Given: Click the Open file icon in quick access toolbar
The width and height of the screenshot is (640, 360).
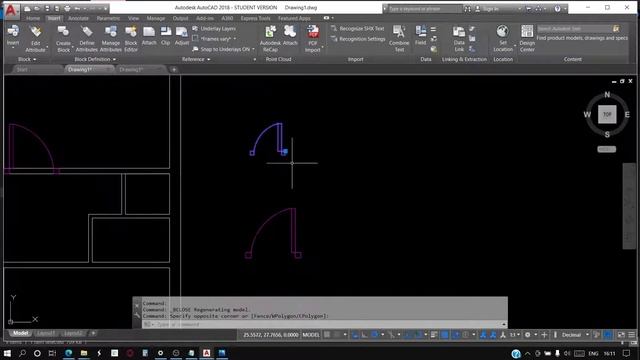Looking at the screenshot, I should click(x=37, y=8).
